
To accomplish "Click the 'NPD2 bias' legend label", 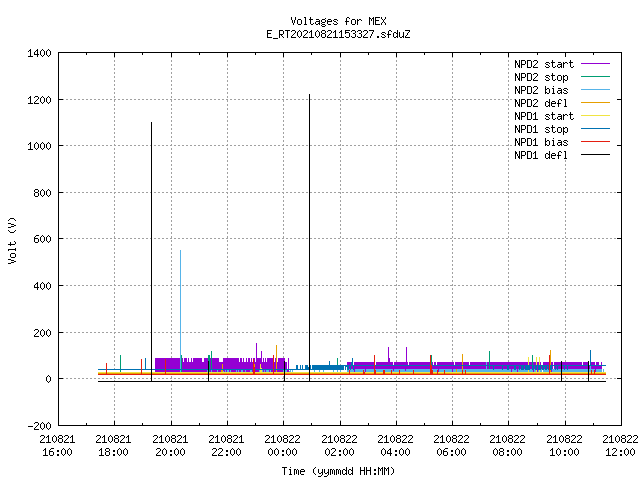I will pos(541,90).
